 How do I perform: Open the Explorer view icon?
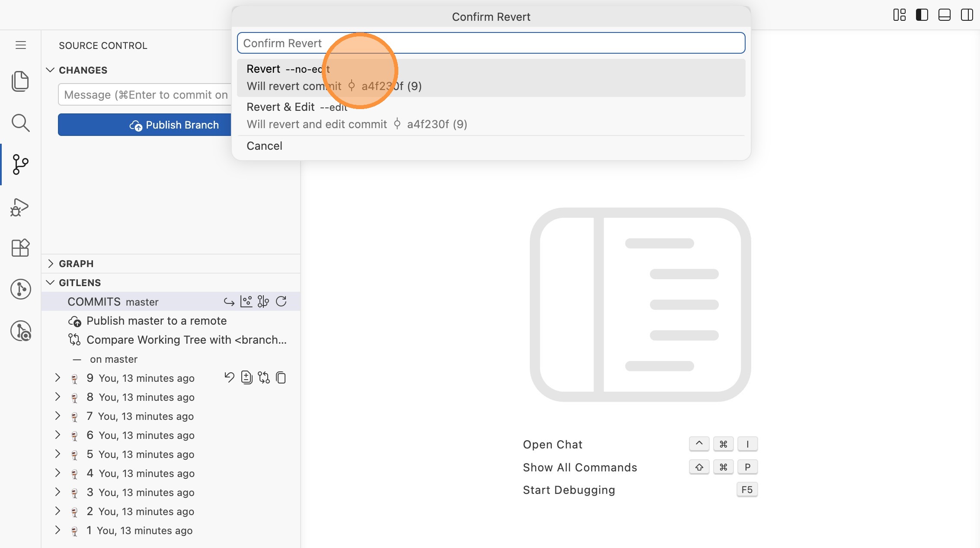20,81
